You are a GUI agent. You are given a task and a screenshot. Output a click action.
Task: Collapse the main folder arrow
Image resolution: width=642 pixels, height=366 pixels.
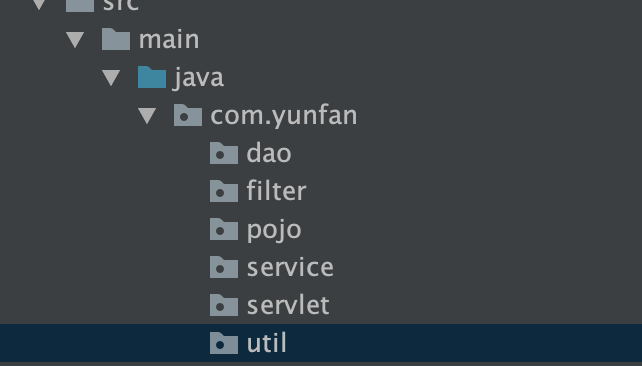click(75, 40)
